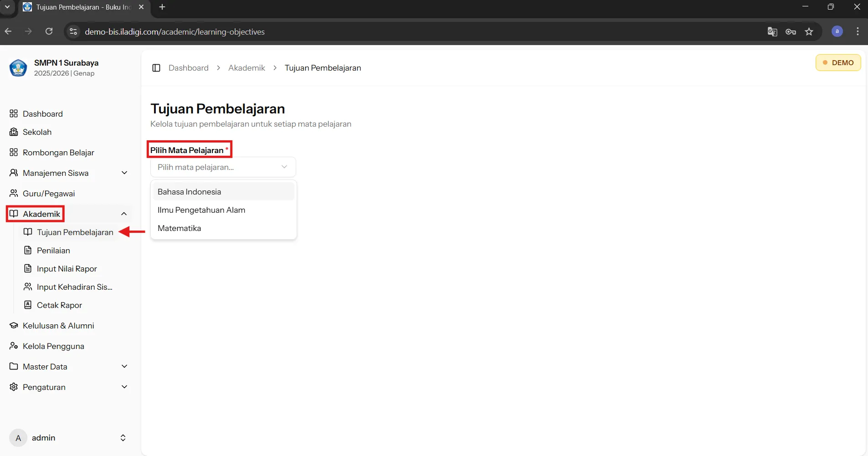Open Input Nilai Rapor submenu item
The image size is (868, 456).
click(67, 268)
